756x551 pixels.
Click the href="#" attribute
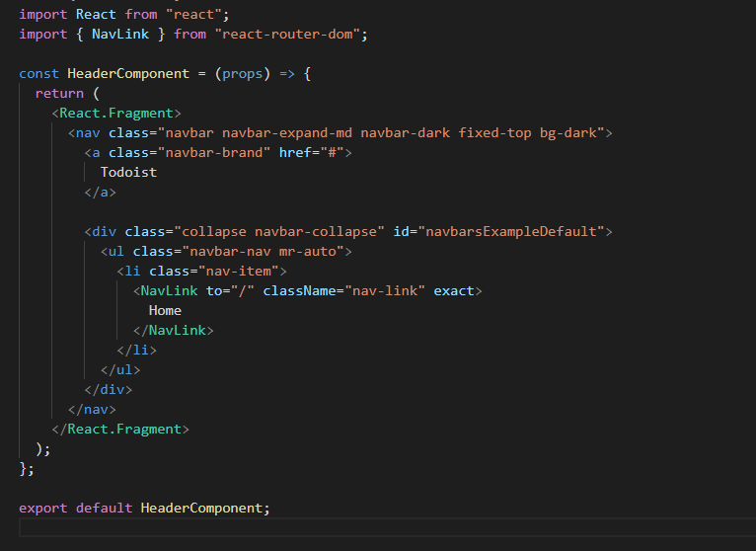pos(312,153)
